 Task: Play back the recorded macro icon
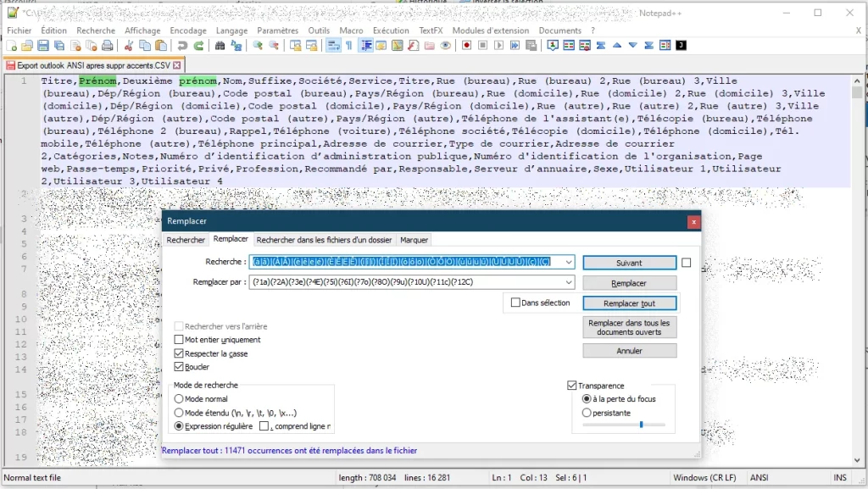coord(498,46)
